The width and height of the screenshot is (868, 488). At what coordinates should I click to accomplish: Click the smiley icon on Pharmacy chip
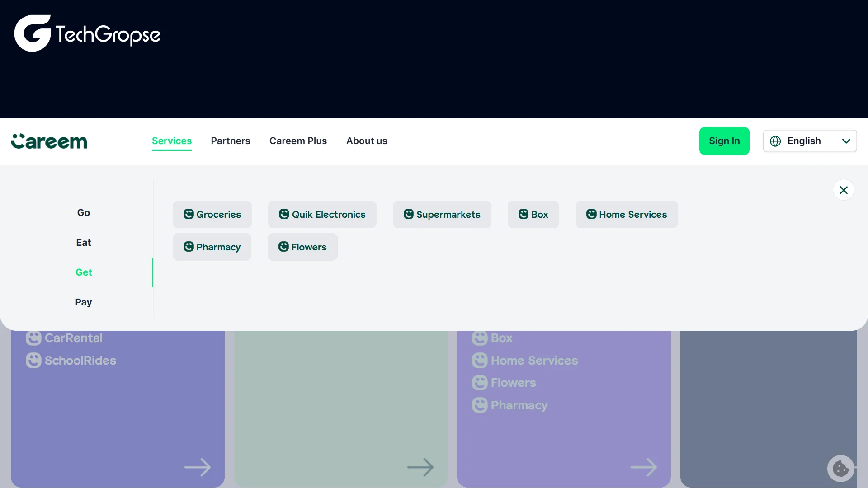pos(189,247)
